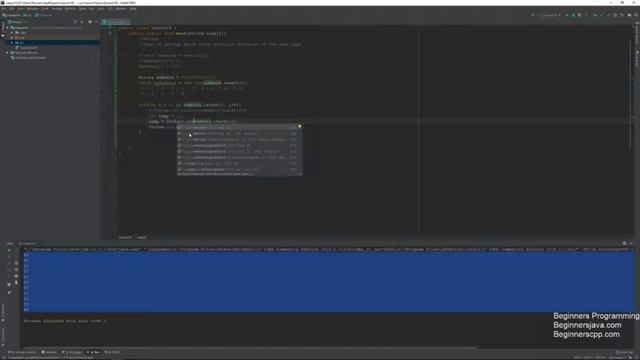The height and width of the screenshot is (360, 640).
Task: Expand External Libraries node
Action: coord(7,53)
